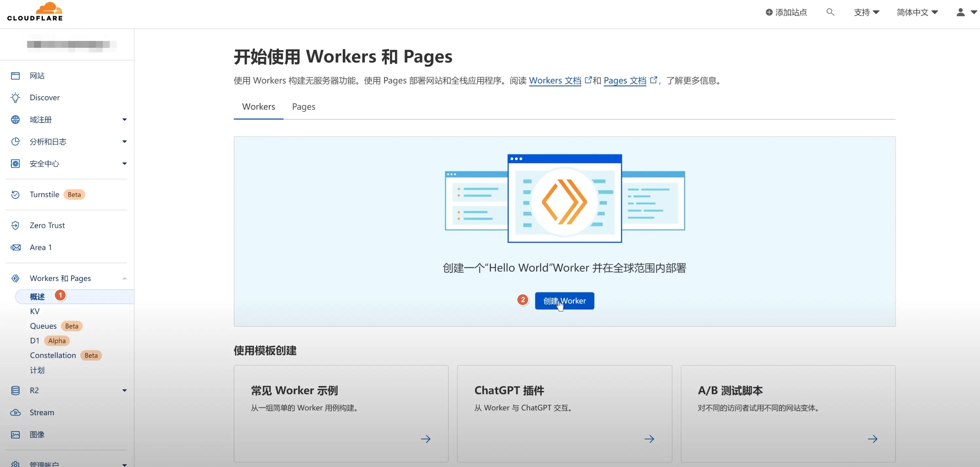Click the 分析和日志 pie chart icon

15,141
